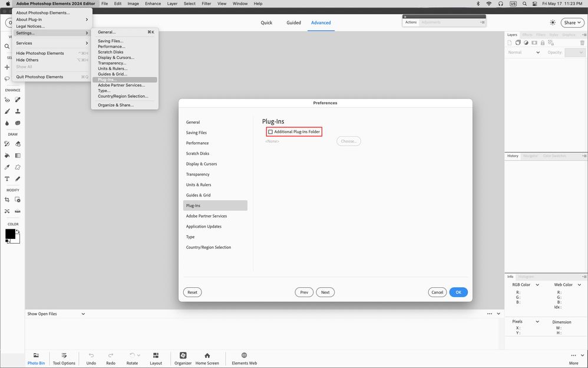Select the Paint Bucket tool

point(6,156)
